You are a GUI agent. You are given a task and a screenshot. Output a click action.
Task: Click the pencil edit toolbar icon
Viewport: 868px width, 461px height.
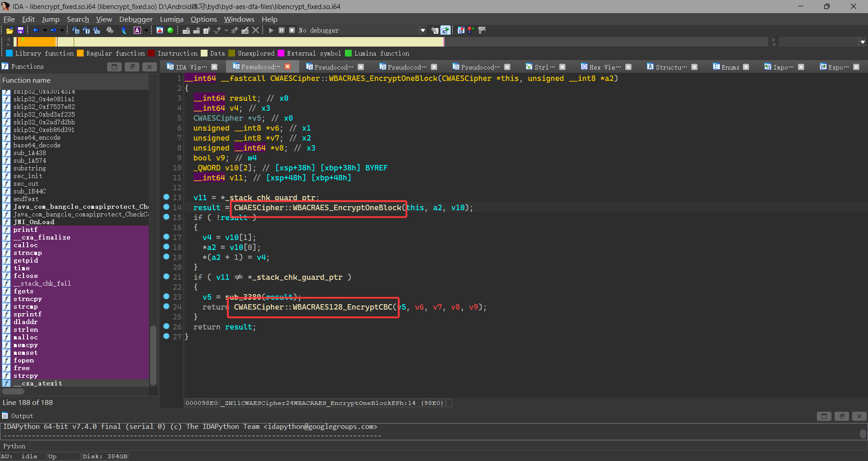click(245, 30)
